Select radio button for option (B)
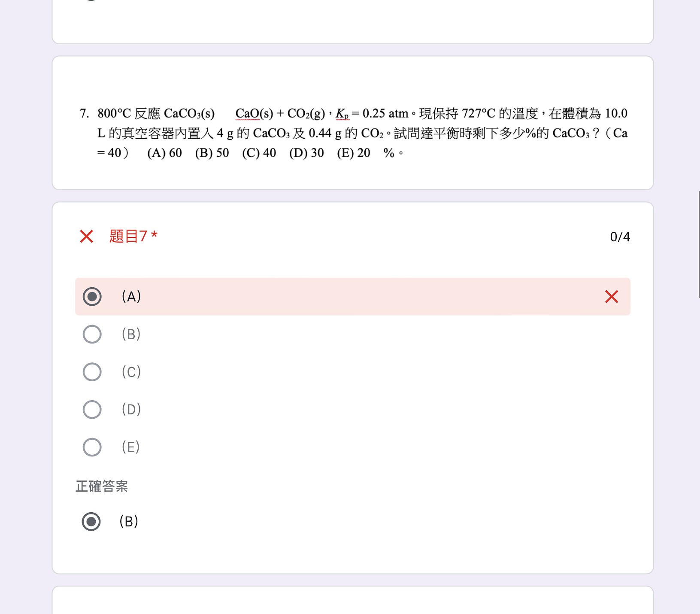Image resolution: width=700 pixels, height=614 pixels. click(x=92, y=334)
